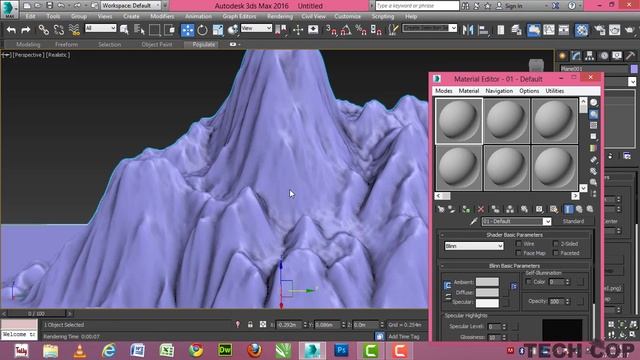The width and height of the screenshot is (640, 360).
Task: Open the Blinn shader type dropdown
Action: pos(474,246)
